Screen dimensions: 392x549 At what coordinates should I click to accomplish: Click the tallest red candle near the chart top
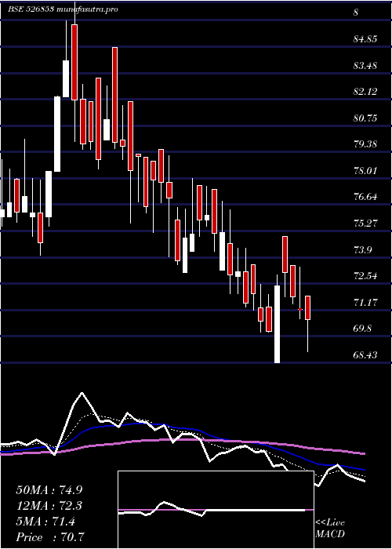[74, 62]
